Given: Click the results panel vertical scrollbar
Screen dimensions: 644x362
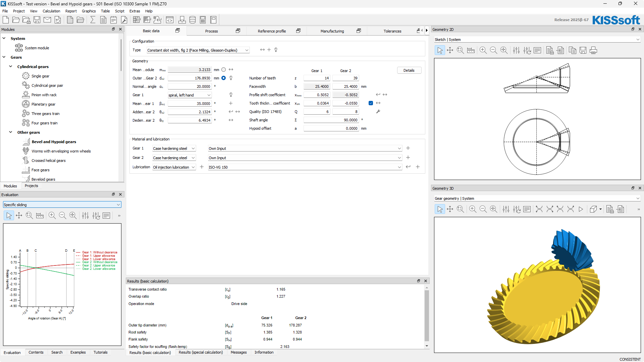Looking at the screenshot, I should [x=427, y=315].
